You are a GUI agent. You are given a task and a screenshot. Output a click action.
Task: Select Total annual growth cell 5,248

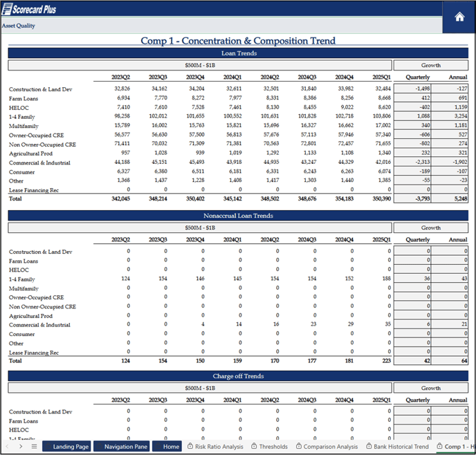tap(450, 198)
